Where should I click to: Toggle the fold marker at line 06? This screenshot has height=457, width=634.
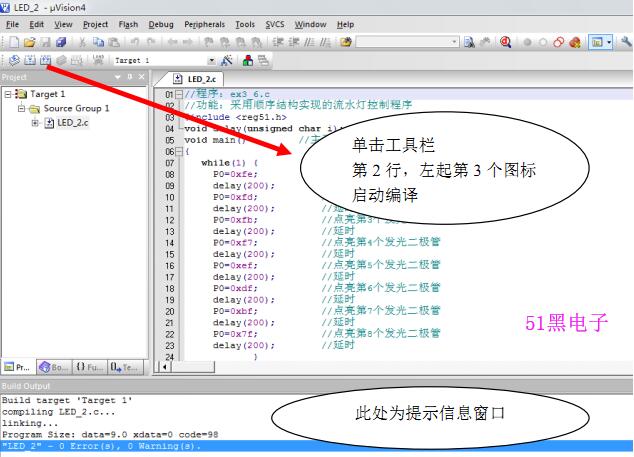[x=179, y=152]
